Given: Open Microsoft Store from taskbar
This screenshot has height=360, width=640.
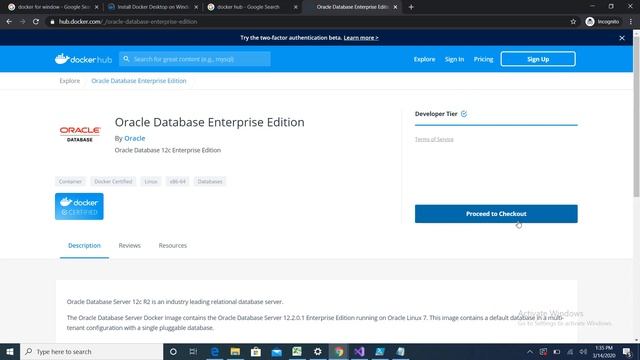Looking at the screenshot, I should pyautogui.click(x=256, y=351).
